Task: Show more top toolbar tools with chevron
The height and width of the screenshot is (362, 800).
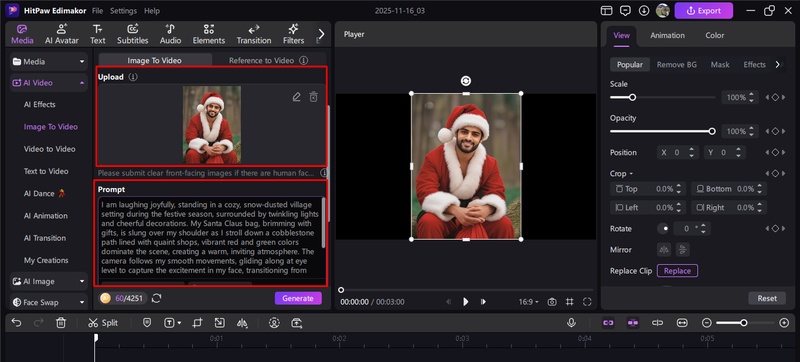Action: [321, 34]
